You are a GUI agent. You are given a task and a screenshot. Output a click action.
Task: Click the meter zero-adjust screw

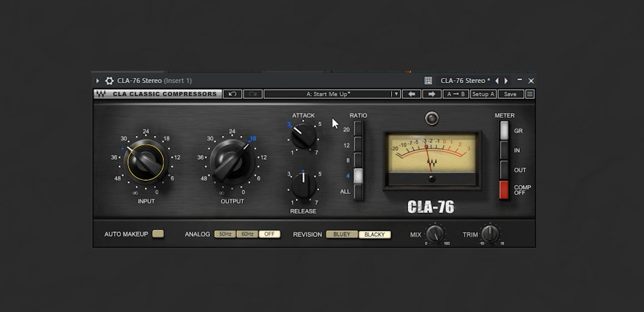pos(432,179)
